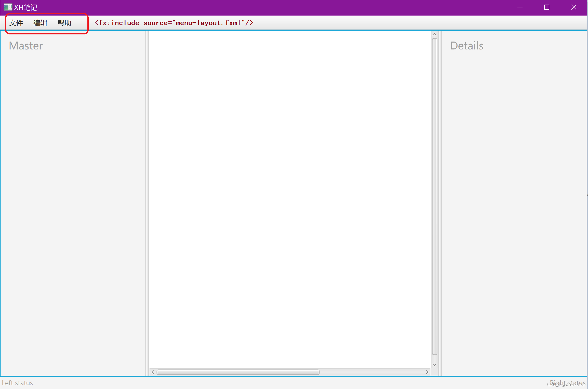This screenshot has height=389, width=588.
Task: Click the horizontal scrollbar left arrow
Action: pos(153,372)
